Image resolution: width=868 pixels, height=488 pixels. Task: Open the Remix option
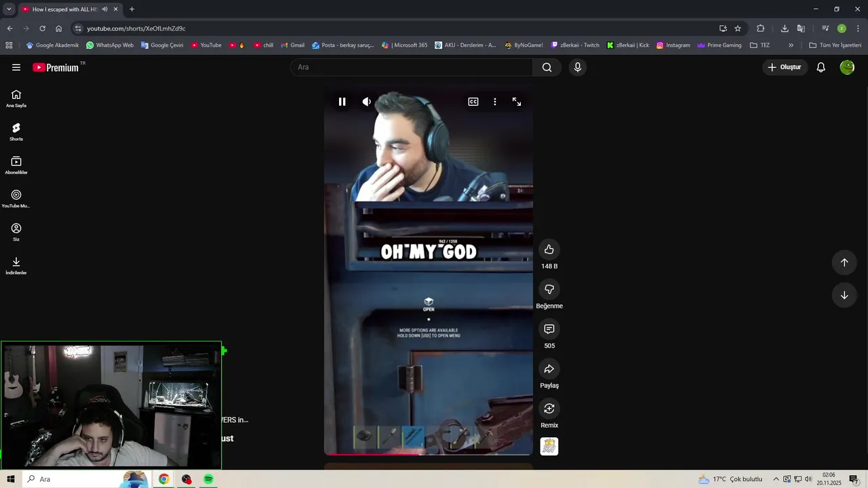[x=549, y=409]
